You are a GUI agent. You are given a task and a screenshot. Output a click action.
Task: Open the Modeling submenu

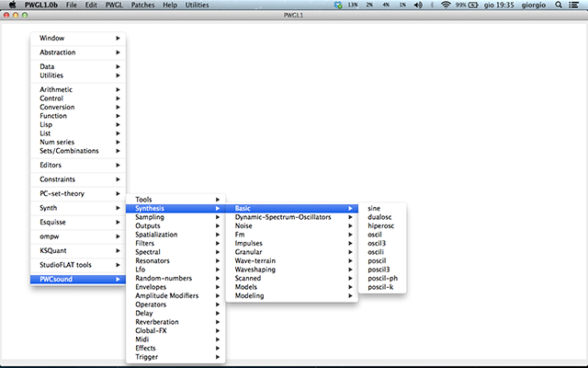[292, 295]
